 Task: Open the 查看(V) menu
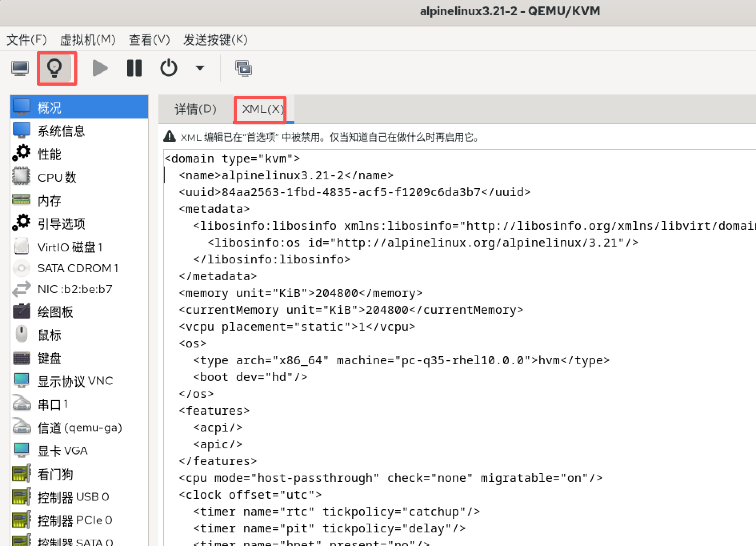pos(149,40)
